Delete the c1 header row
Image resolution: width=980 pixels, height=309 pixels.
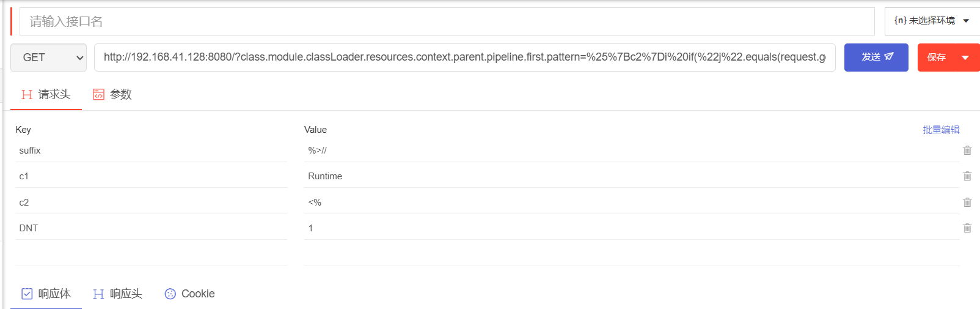[967, 176]
